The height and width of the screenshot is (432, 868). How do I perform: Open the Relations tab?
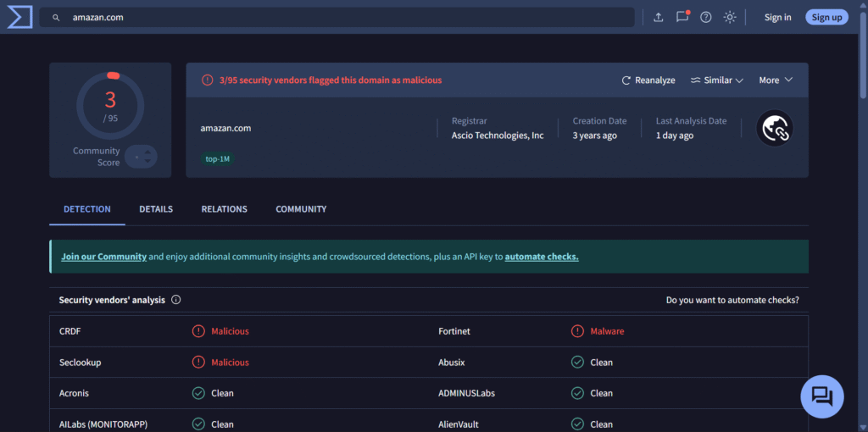pyautogui.click(x=224, y=209)
